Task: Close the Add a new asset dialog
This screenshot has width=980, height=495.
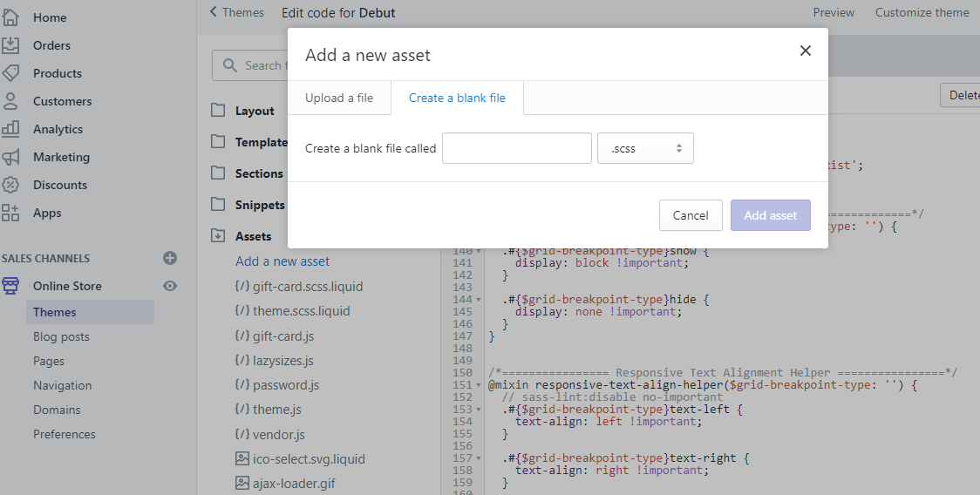Action: click(806, 51)
